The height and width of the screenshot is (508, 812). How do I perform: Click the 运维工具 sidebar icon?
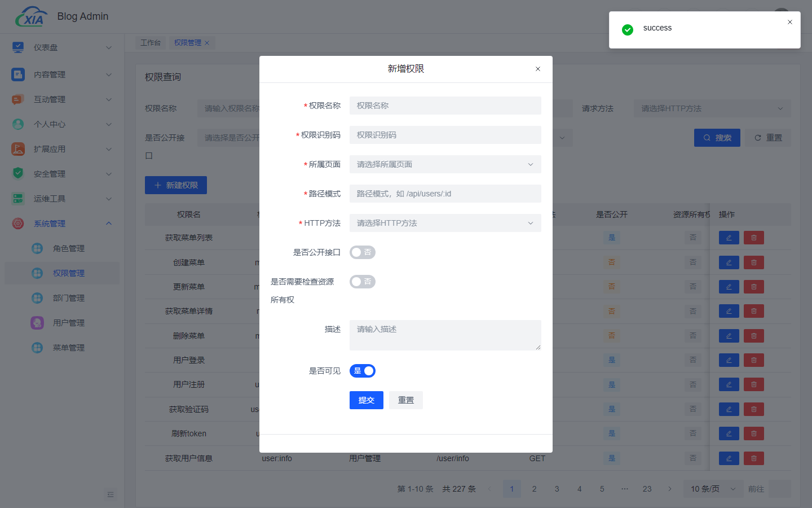click(18, 199)
